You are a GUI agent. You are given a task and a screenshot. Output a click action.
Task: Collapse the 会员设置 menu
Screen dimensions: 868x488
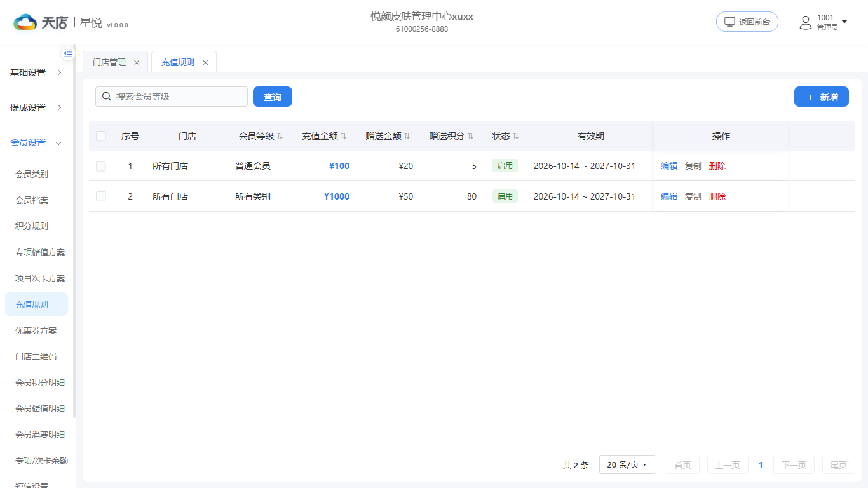coord(37,142)
